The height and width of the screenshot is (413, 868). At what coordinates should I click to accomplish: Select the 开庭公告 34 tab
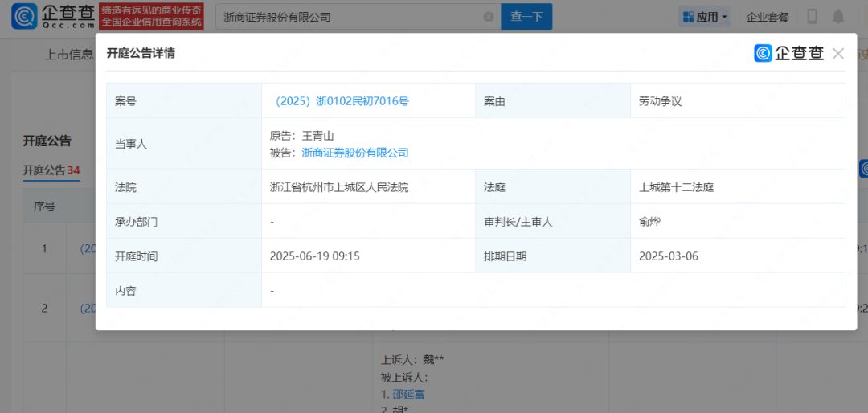tap(51, 170)
